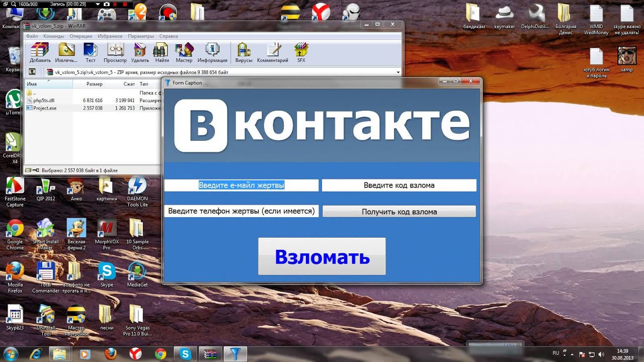Select the Smart Install Maker desktop icon
Image resolution: width=644 pixels, height=362 pixels.
click(46, 235)
